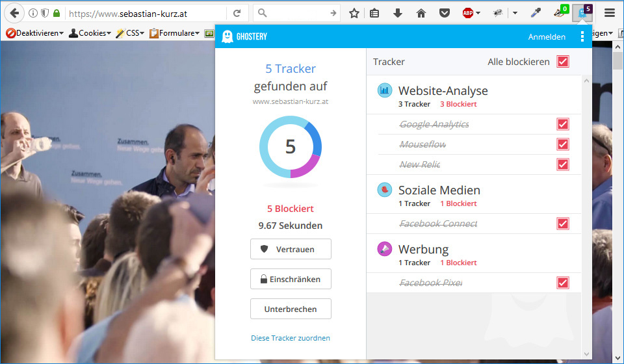Screen dimensions: 624x364
Task: Open the Cookies dropdown menu
Action: 90,33
